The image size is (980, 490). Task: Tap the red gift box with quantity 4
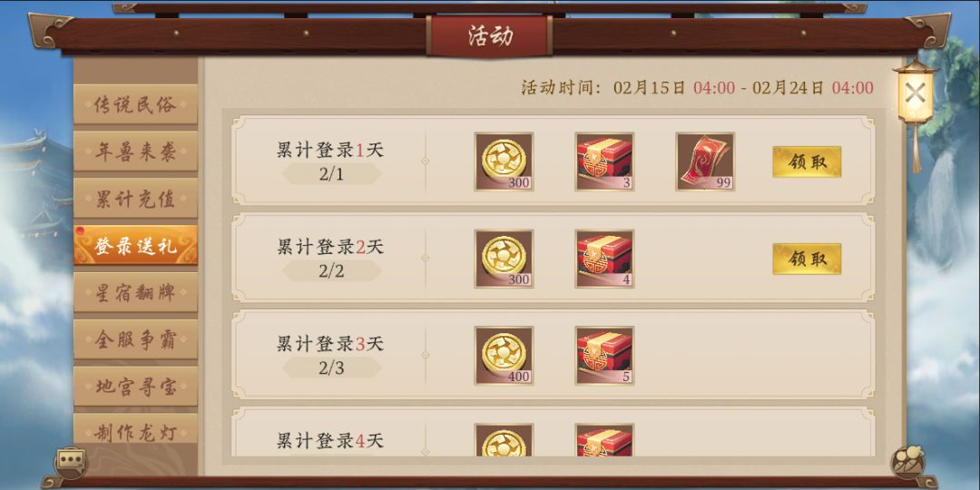[604, 258]
